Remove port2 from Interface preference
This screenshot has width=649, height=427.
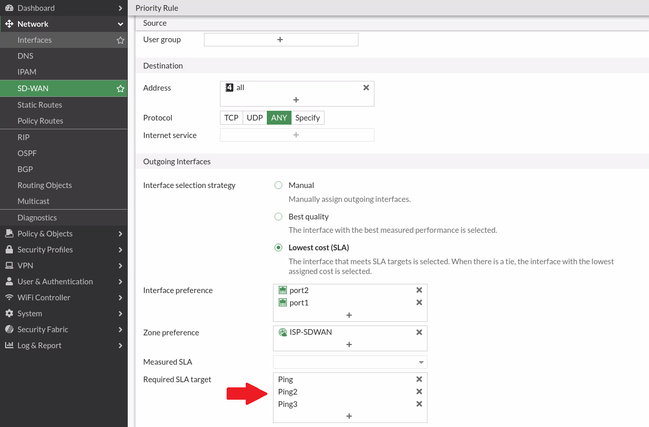pos(419,290)
